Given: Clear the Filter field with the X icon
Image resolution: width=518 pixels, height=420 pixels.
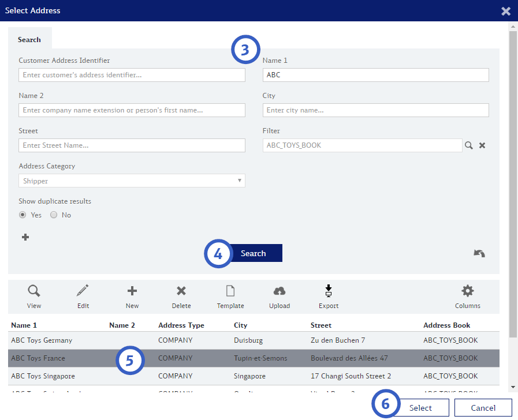Looking at the screenshot, I should [x=482, y=145].
